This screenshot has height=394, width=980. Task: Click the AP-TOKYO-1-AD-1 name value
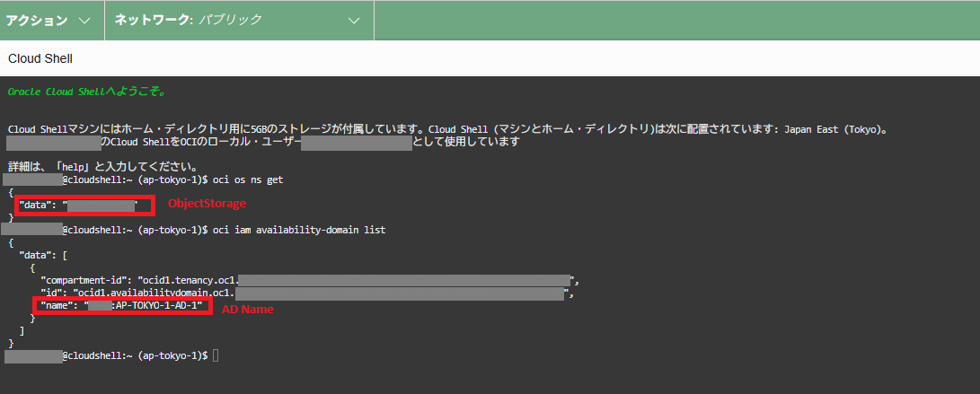click(158, 306)
